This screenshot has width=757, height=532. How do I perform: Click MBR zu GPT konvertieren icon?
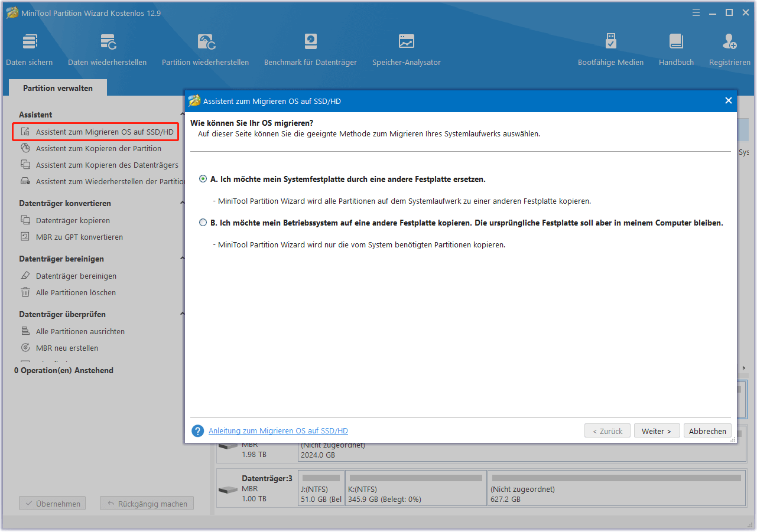pos(25,237)
